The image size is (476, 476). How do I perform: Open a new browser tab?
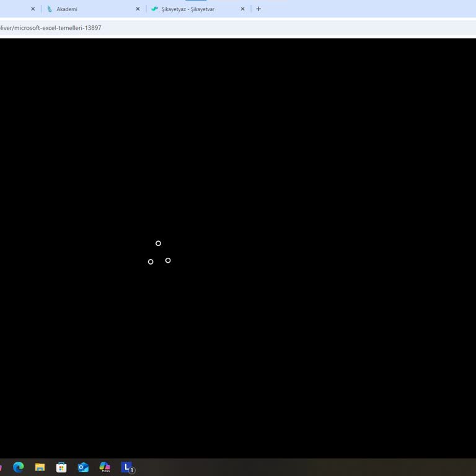[x=258, y=9]
